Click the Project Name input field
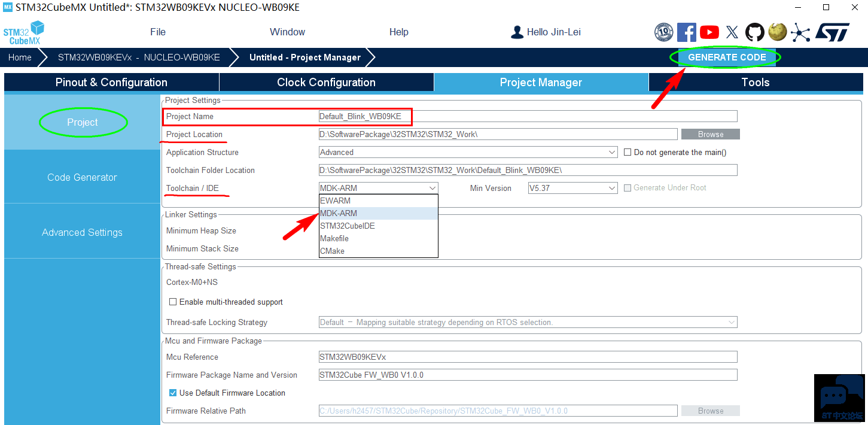868x425 pixels. [528, 116]
